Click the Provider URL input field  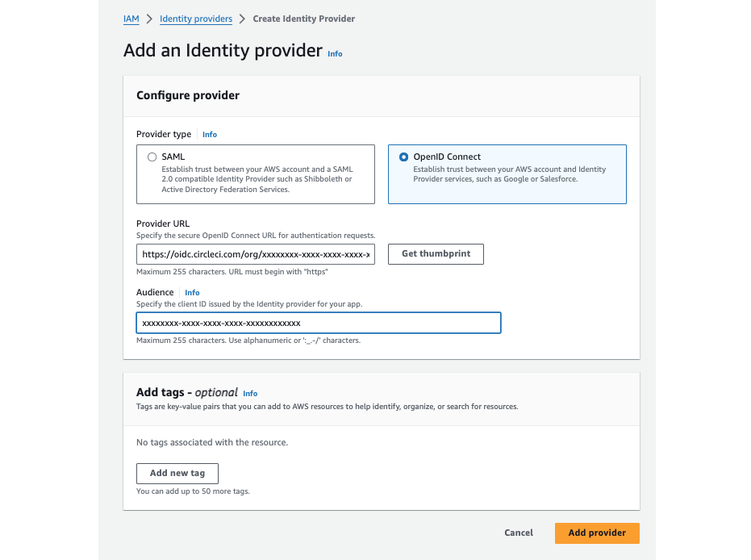click(255, 253)
